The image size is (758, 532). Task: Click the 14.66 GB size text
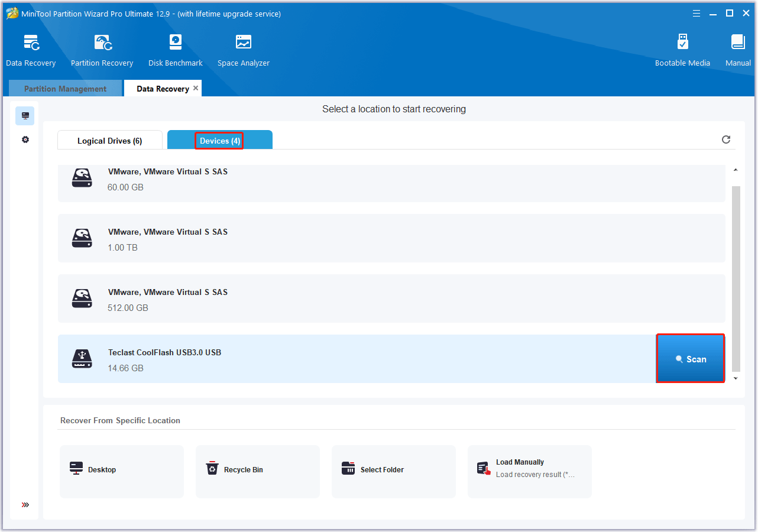[x=125, y=368]
